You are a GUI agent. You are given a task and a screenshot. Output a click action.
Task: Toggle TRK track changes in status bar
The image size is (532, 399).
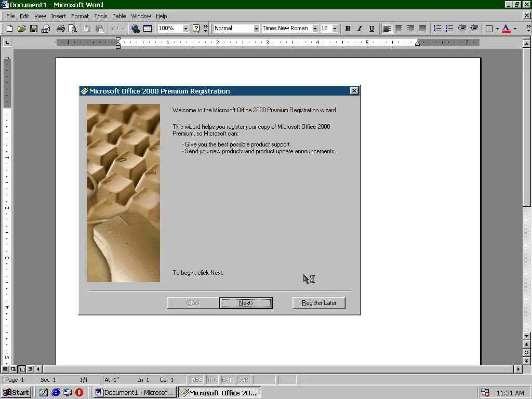tap(212, 380)
